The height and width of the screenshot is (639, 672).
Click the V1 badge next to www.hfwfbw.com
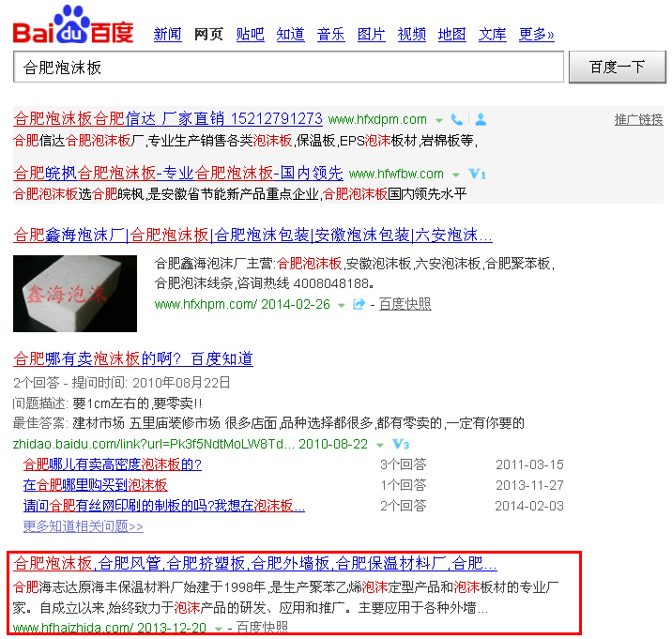click(477, 174)
